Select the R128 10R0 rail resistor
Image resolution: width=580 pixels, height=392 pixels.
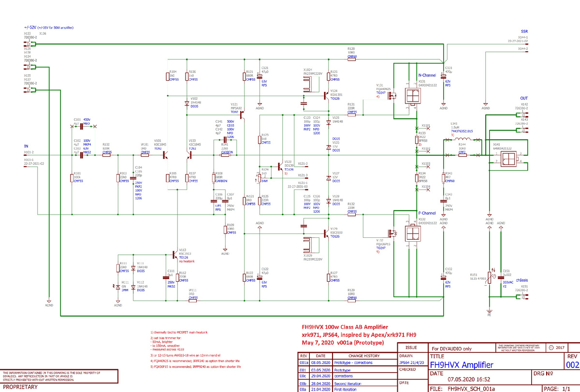coord(351,59)
